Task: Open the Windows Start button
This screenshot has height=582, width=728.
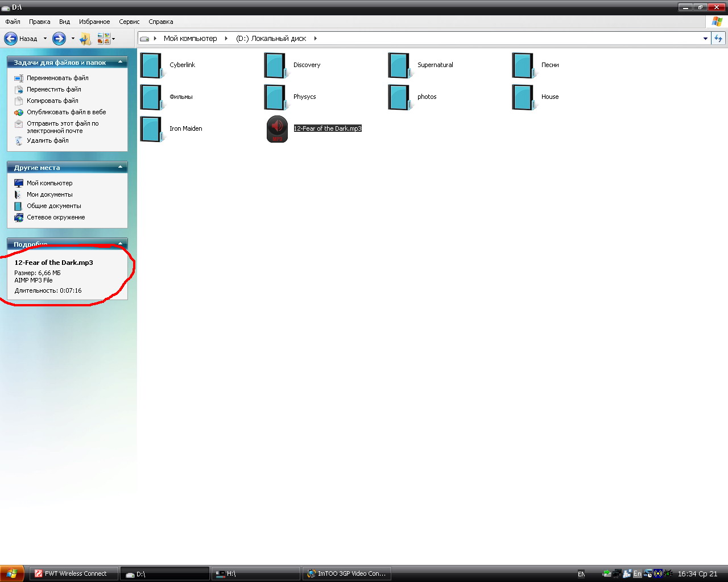Action: tap(12, 573)
